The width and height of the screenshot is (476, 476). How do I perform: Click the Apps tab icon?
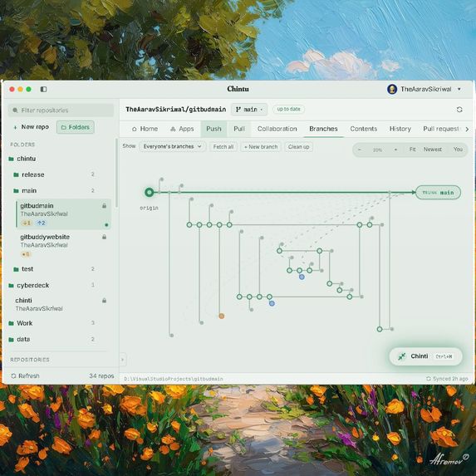(x=173, y=129)
